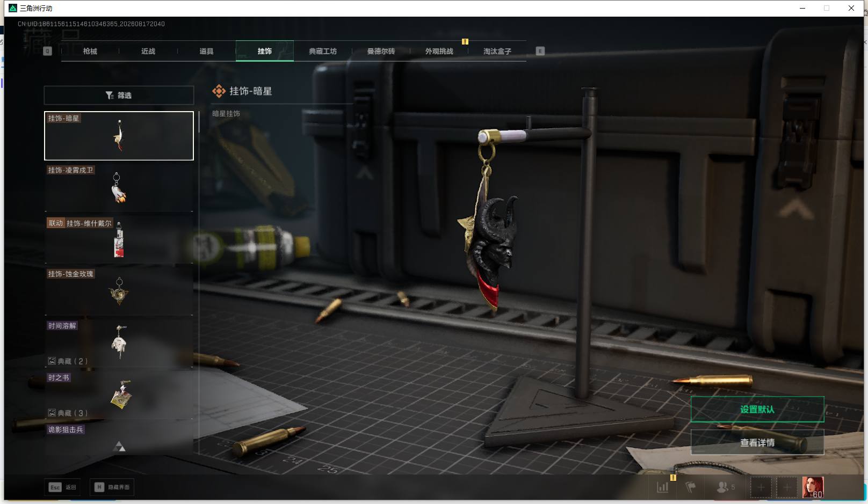Select the 挂饰-暗星 charm item

tap(119, 136)
